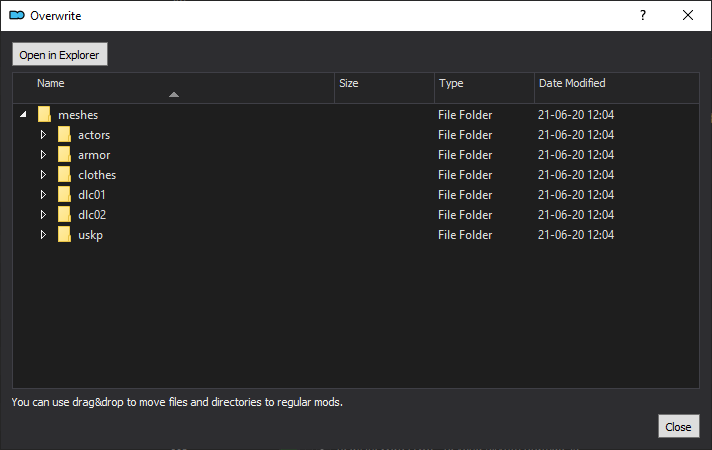Click the clothes folder icon
712x450 pixels.
[x=64, y=174]
